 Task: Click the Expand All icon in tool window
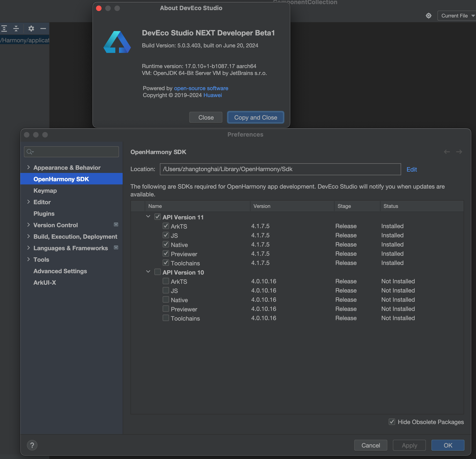[x=4, y=29]
